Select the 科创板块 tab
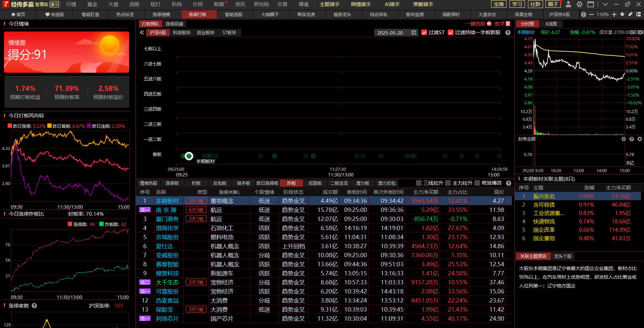The image size is (644, 328). click(181, 33)
